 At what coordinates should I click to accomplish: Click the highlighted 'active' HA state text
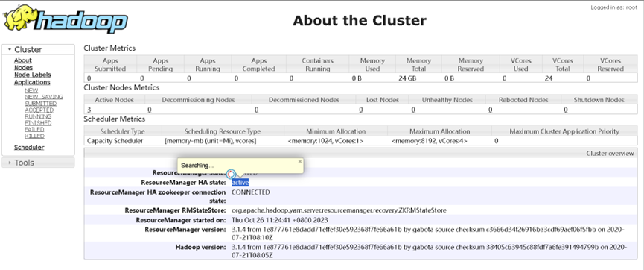pos(240,182)
